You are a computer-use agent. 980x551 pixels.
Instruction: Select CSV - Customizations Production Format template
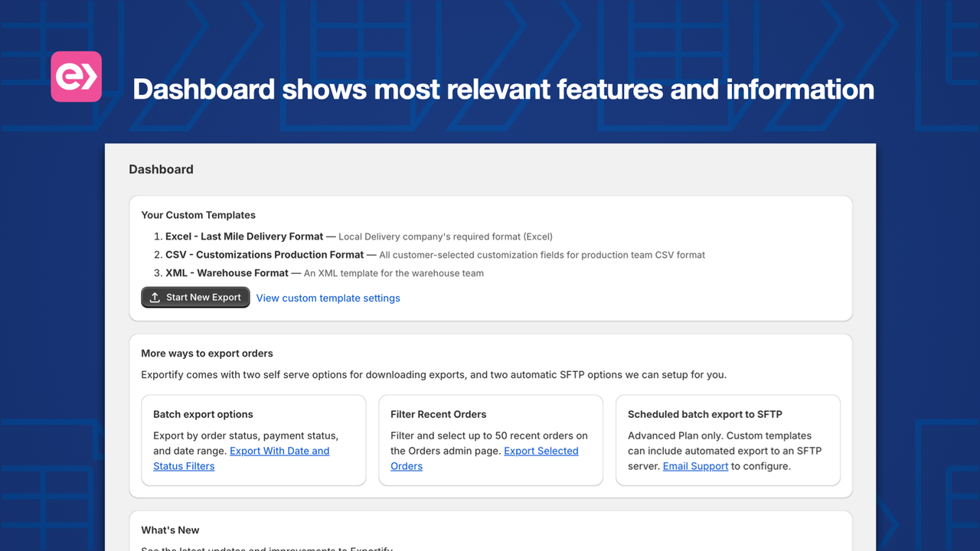tap(264, 255)
